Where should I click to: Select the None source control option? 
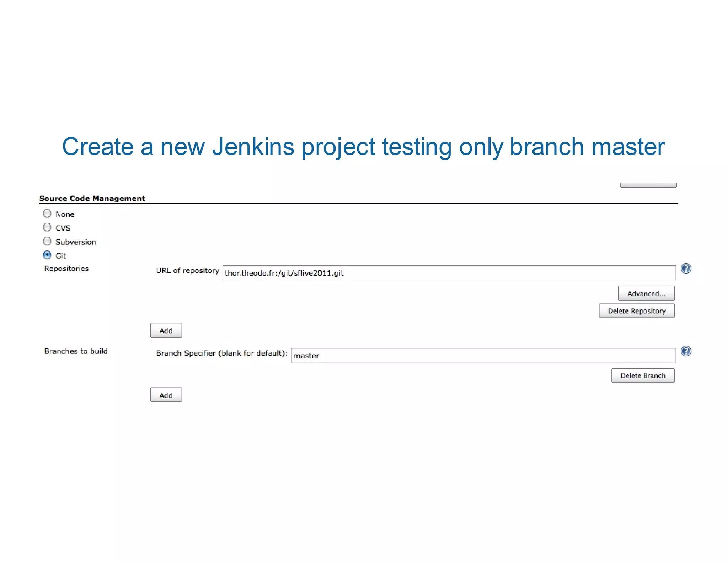(x=47, y=214)
